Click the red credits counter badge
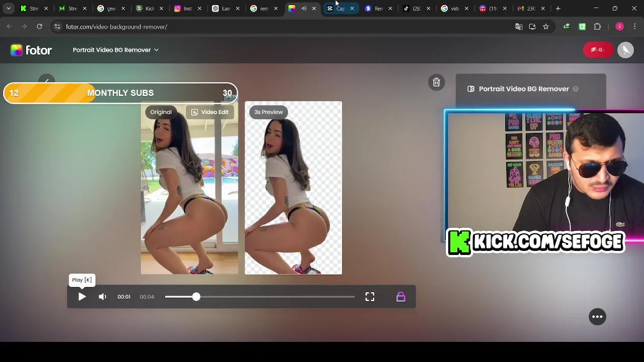The image size is (644, 362). [598, 50]
